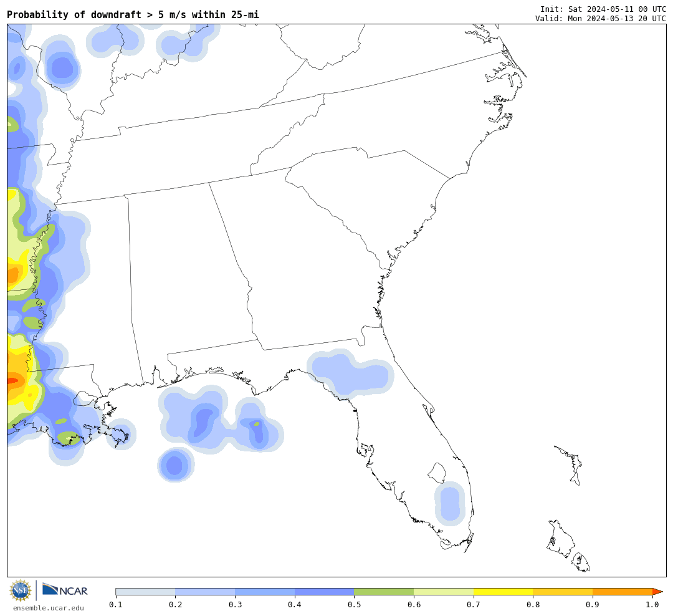673x616 pixels.
Task: Open the ensemble.ucar.edu link text
Action: 49,608
